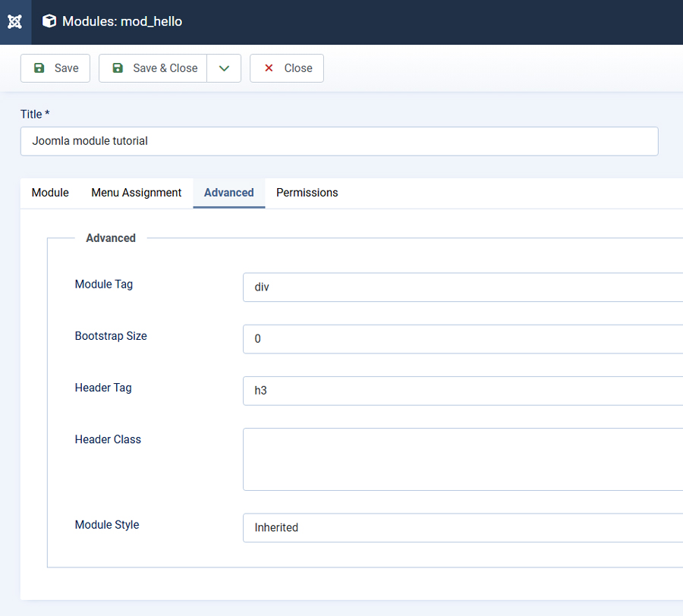Switch to the Module tab
Image resolution: width=683 pixels, height=616 pixels.
click(x=50, y=193)
